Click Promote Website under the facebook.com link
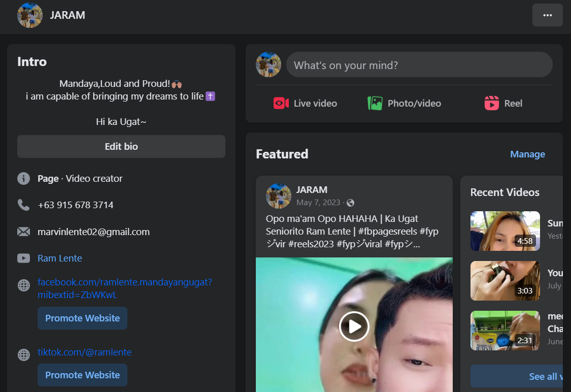The width and height of the screenshot is (571, 392). click(x=82, y=318)
